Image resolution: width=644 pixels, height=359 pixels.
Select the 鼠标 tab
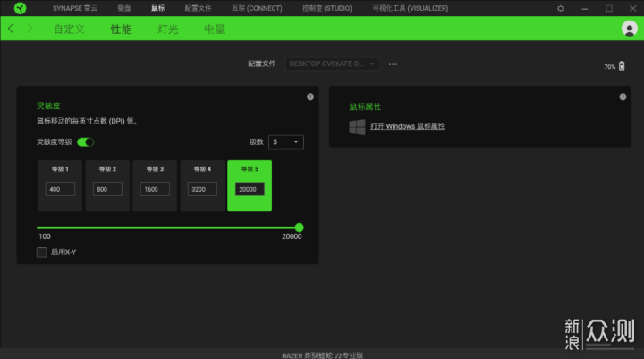pyautogui.click(x=157, y=8)
